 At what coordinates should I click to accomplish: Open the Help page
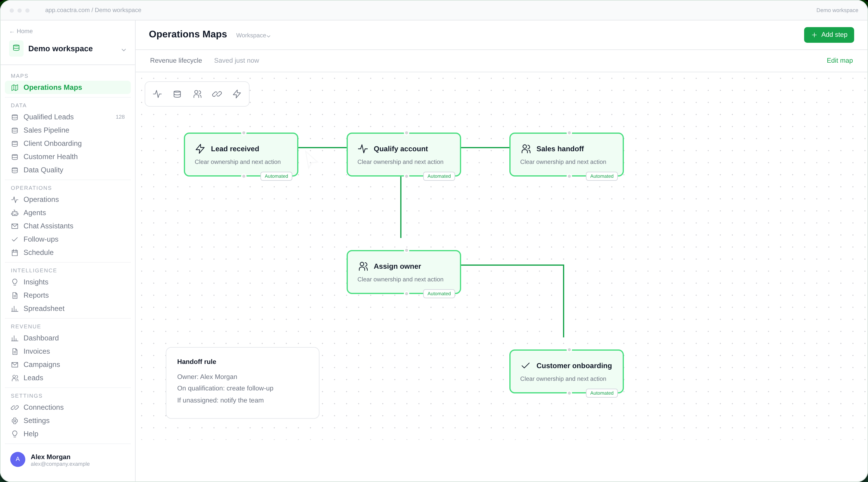point(68,434)
